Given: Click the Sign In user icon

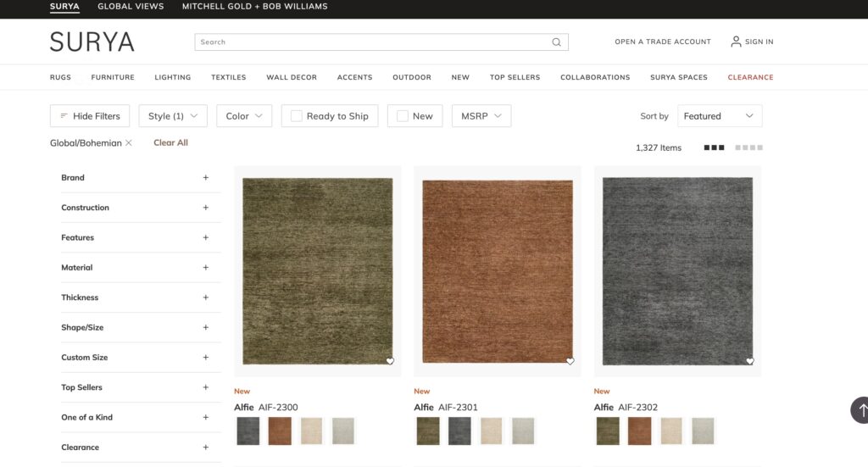Looking at the screenshot, I should [736, 42].
